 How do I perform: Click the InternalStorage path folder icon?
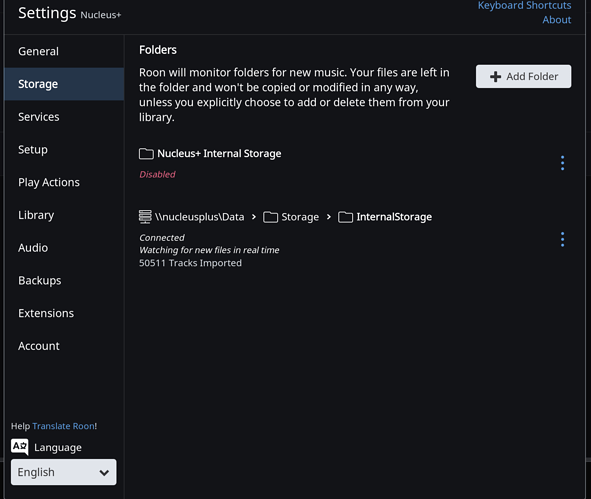point(345,217)
